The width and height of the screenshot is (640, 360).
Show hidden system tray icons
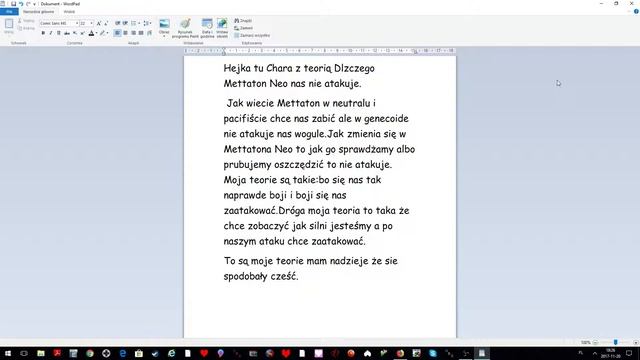pyautogui.click(x=595, y=353)
